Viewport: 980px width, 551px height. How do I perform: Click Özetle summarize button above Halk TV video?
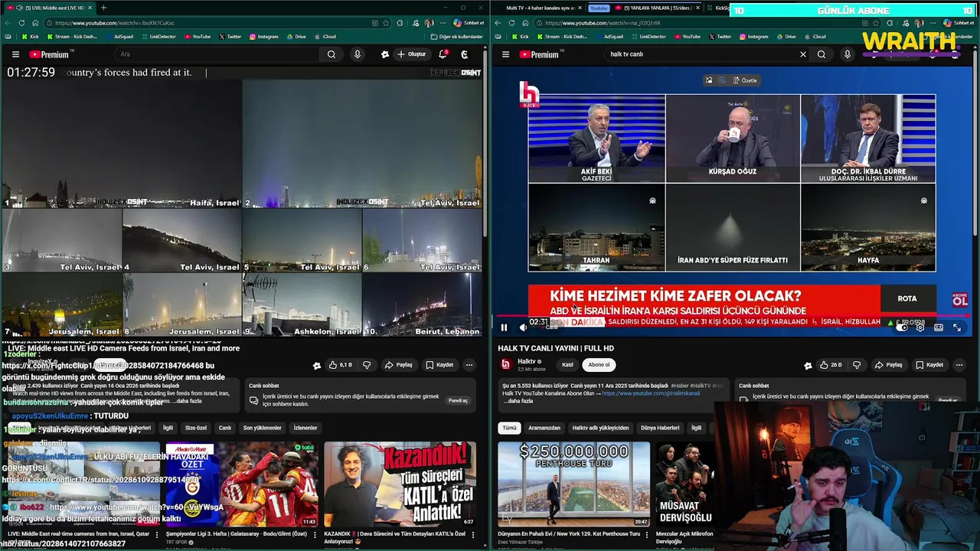tap(745, 80)
